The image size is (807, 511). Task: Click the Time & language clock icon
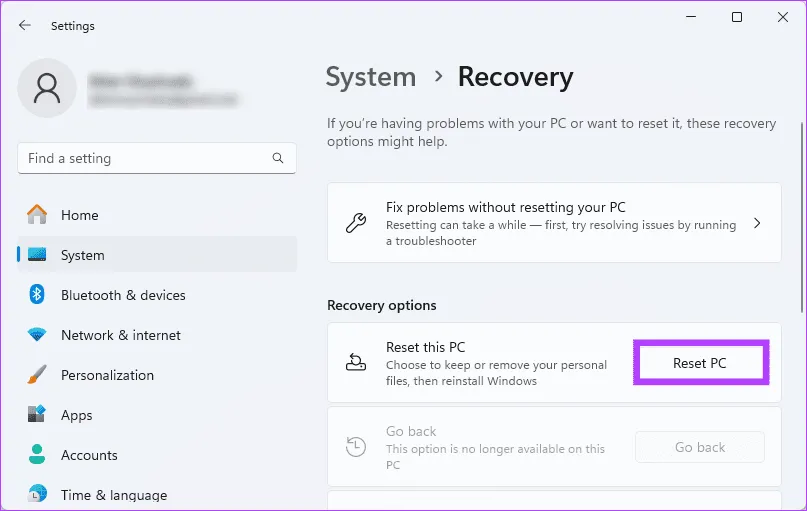point(37,494)
